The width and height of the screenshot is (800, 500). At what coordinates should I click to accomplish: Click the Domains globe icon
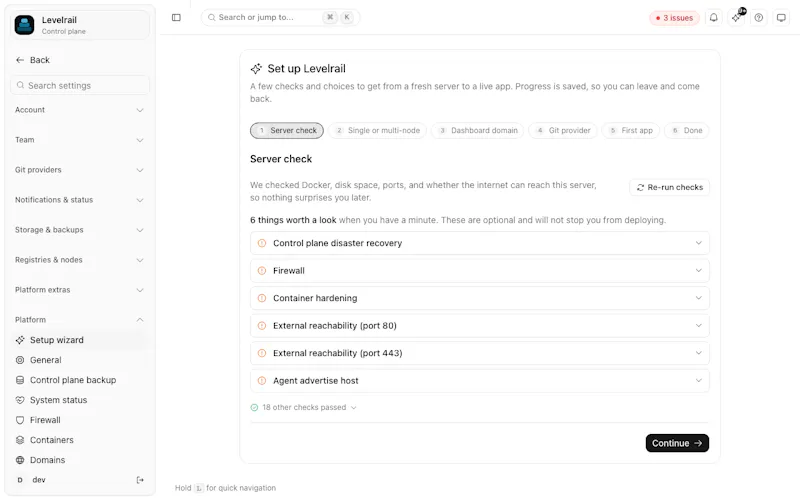20,460
